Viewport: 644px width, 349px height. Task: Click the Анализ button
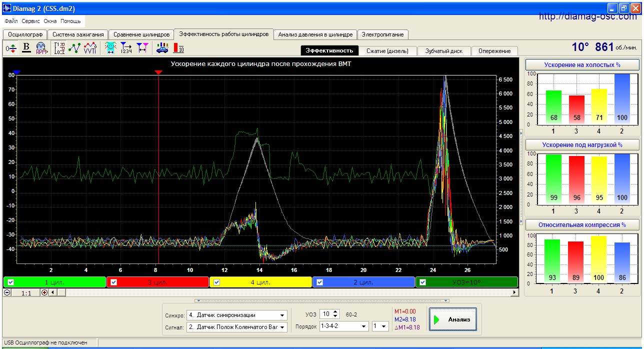pos(452,319)
